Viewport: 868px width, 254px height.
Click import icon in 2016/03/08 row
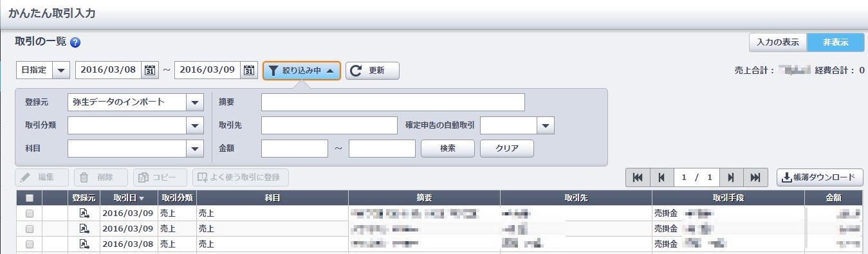(84, 244)
